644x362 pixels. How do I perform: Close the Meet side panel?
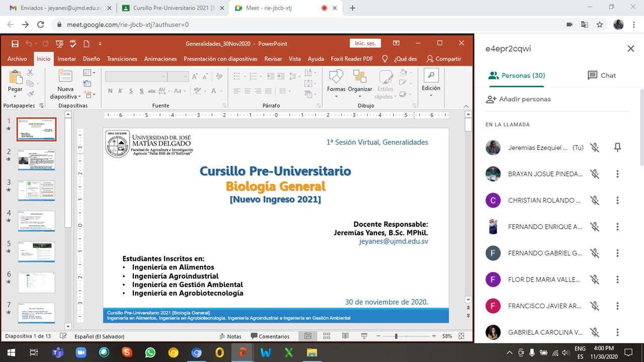point(630,49)
